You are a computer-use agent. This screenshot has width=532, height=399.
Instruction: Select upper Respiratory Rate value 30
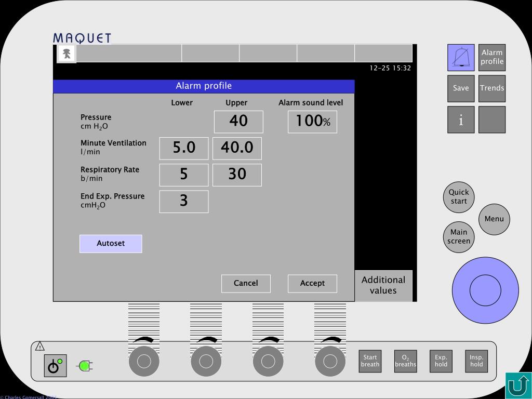(x=237, y=175)
